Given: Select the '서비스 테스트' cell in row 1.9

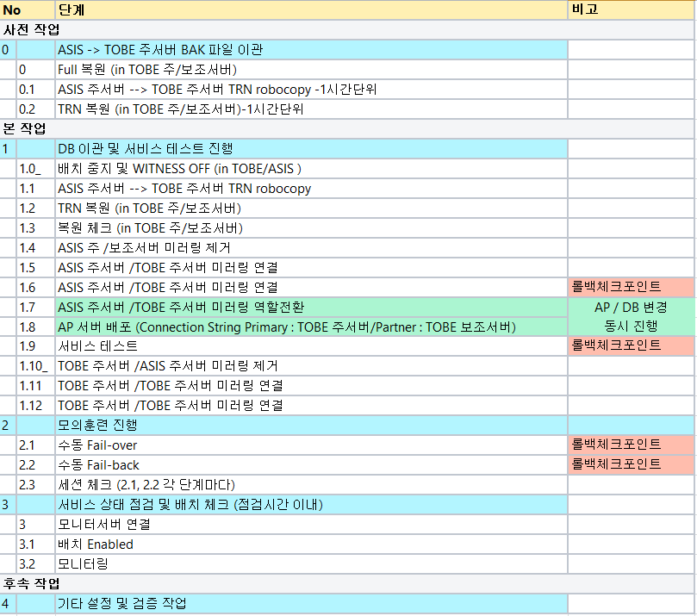Looking at the screenshot, I should click(x=311, y=346).
